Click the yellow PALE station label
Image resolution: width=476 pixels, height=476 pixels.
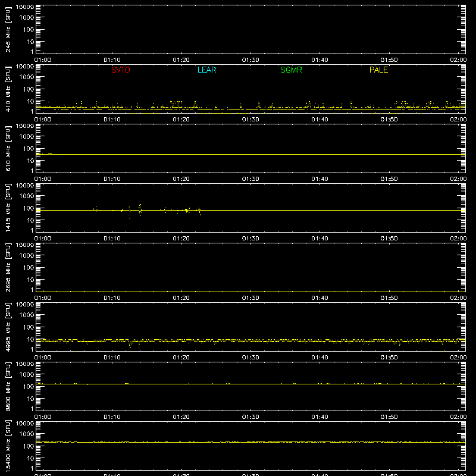tap(378, 70)
